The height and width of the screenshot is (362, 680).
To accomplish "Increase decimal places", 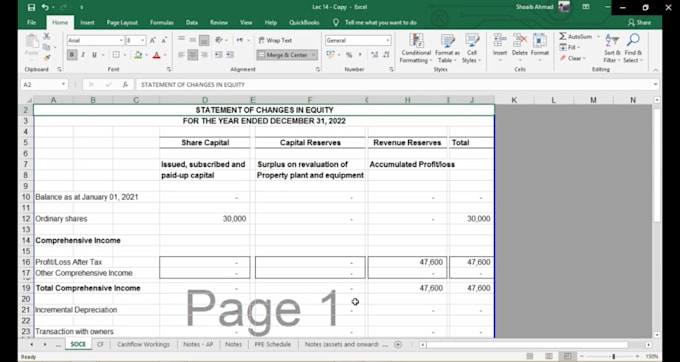I will pos(374,55).
